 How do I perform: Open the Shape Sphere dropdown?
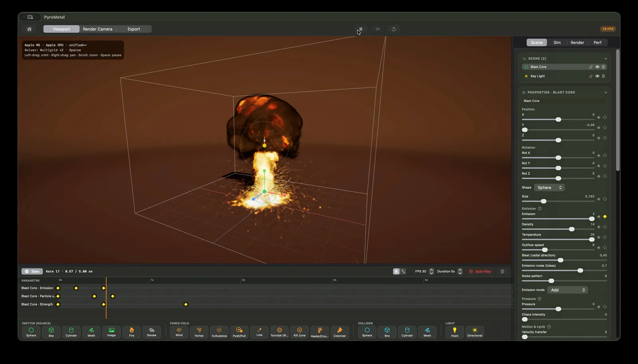(549, 188)
